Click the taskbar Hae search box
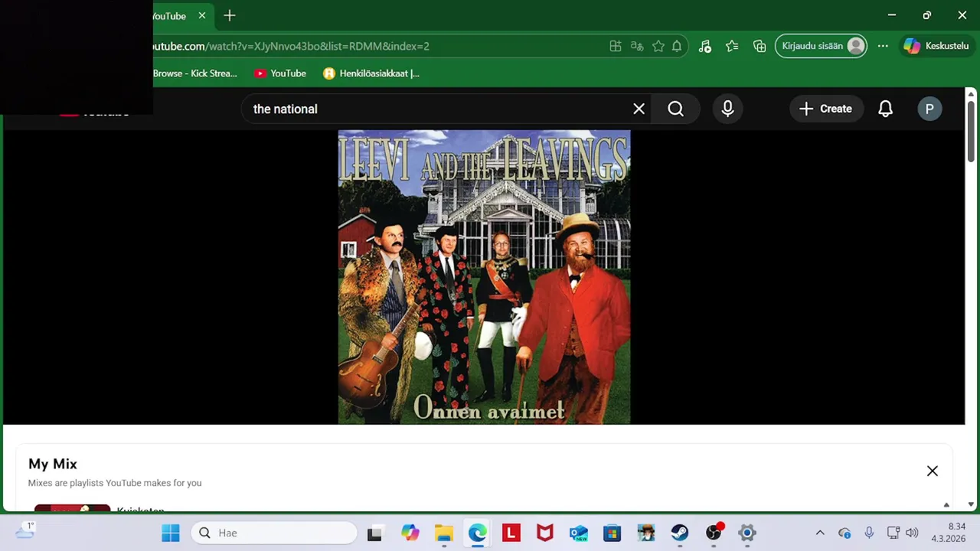This screenshot has height=551, width=980. click(x=274, y=533)
